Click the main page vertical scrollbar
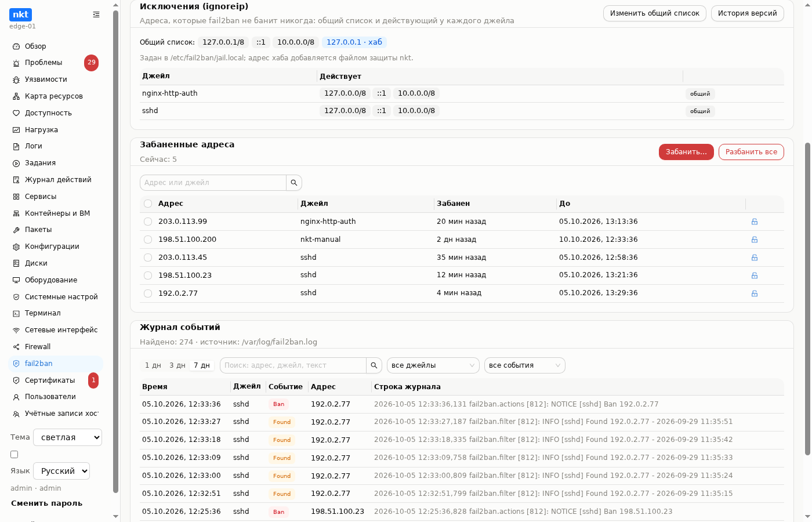This screenshot has height=522, width=812. 807,299
